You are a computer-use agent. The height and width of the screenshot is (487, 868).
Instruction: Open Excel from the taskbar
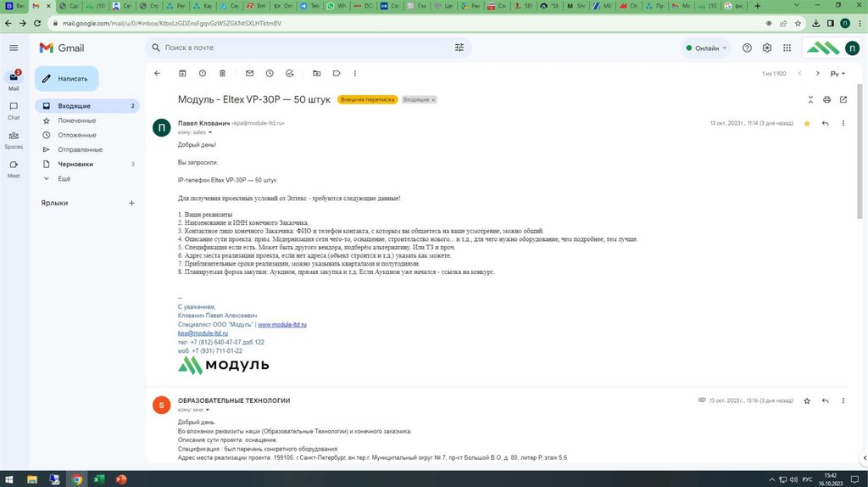click(x=99, y=479)
